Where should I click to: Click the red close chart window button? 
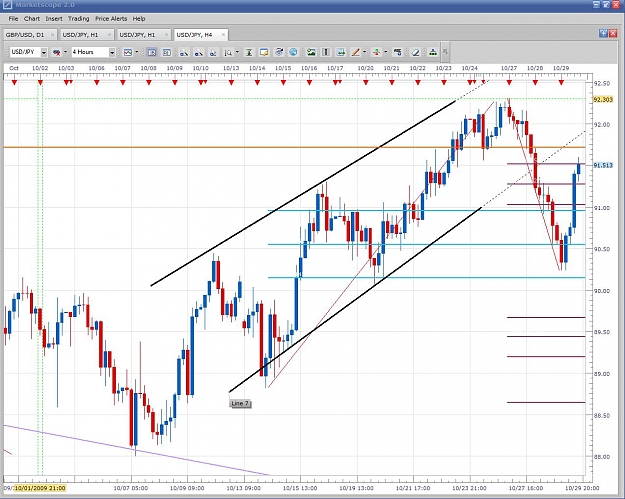coord(613,33)
